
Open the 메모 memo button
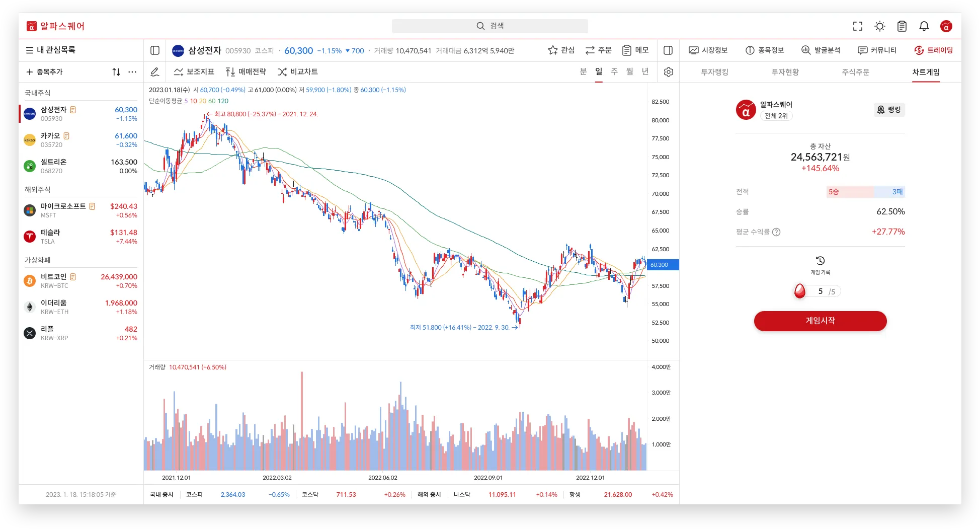[636, 50]
